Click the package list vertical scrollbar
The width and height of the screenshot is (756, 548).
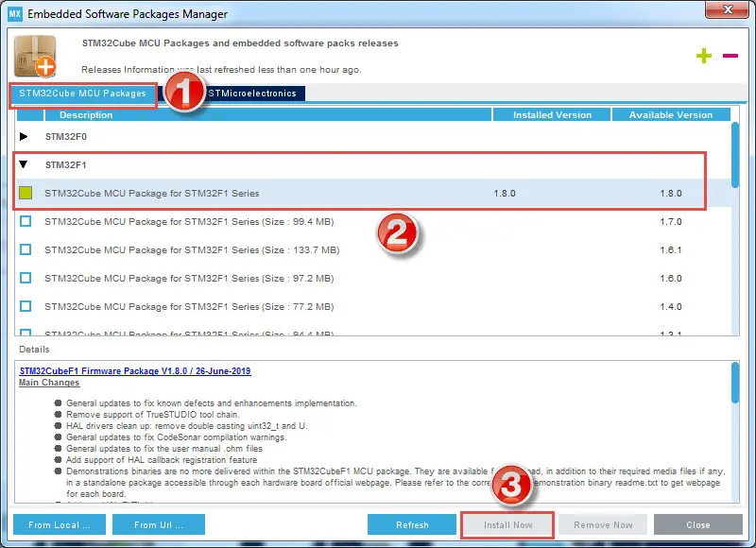coord(735,151)
